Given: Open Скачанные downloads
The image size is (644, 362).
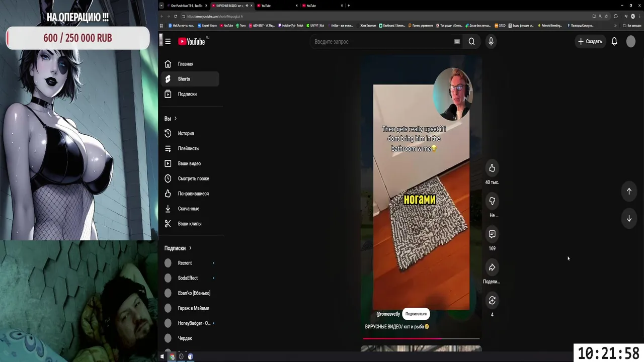Looking at the screenshot, I should (190, 209).
